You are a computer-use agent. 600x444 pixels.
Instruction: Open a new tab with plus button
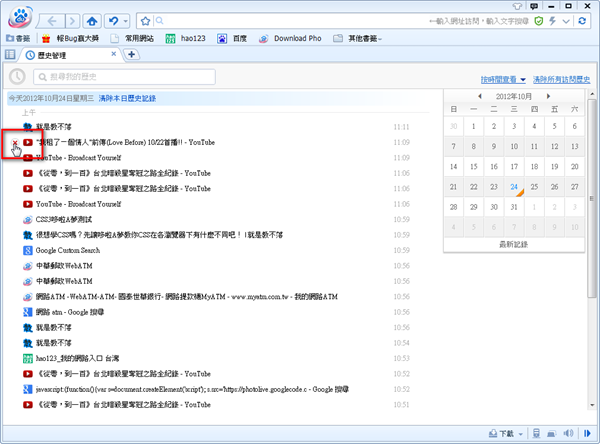(x=132, y=54)
